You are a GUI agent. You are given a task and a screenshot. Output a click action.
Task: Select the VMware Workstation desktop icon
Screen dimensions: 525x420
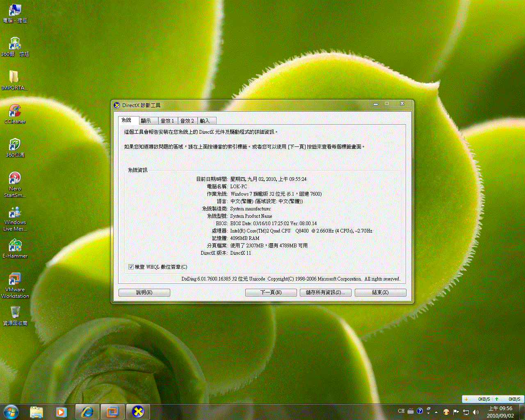click(15, 285)
